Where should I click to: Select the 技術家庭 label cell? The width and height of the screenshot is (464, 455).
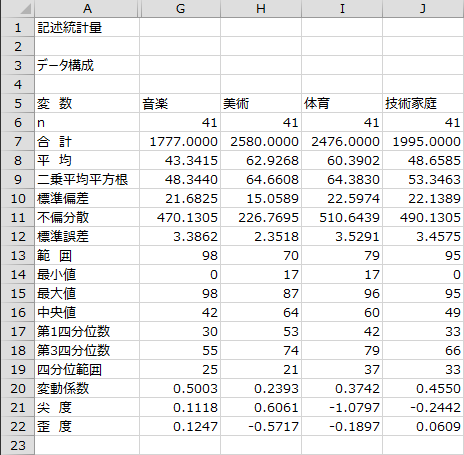423,103
